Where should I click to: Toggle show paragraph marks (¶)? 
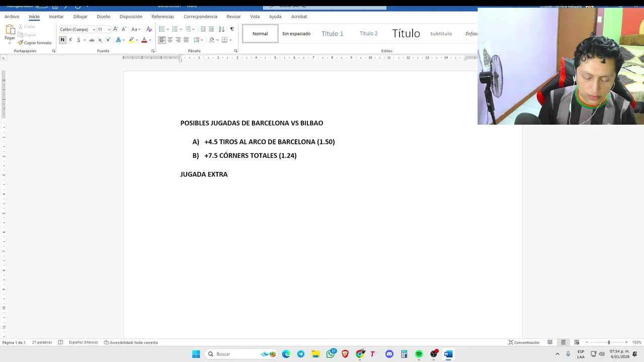click(x=232, y=29)
